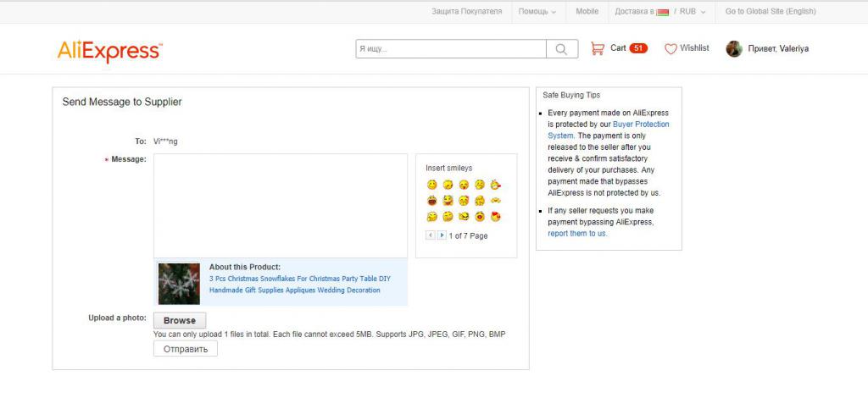Focus the Я ищу search field
This screenshot has width=868, height=415.
click(451, 48)
